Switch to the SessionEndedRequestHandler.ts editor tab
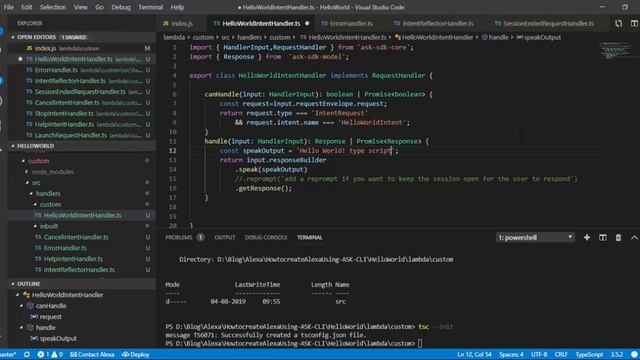 pos(548,23)
